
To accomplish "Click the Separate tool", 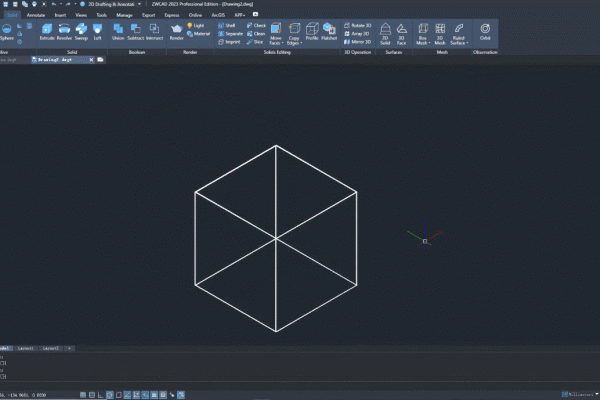I will [230, 34].
